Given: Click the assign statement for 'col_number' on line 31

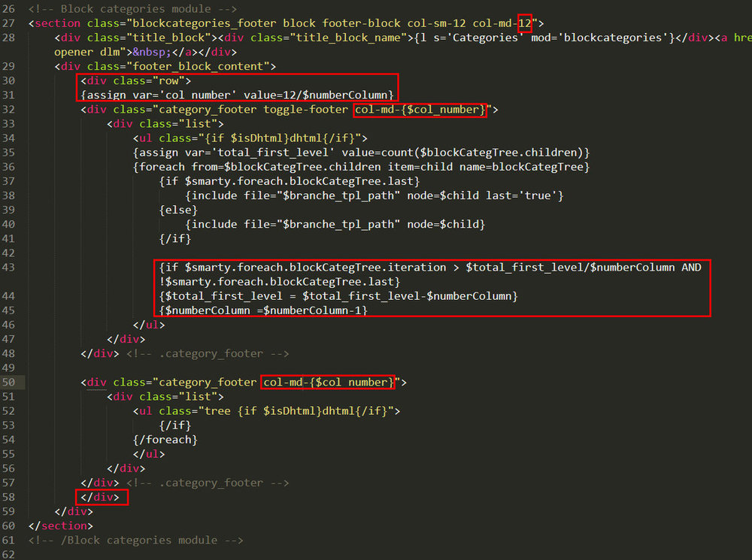Looking at the screenshot, I should [235, 95].
